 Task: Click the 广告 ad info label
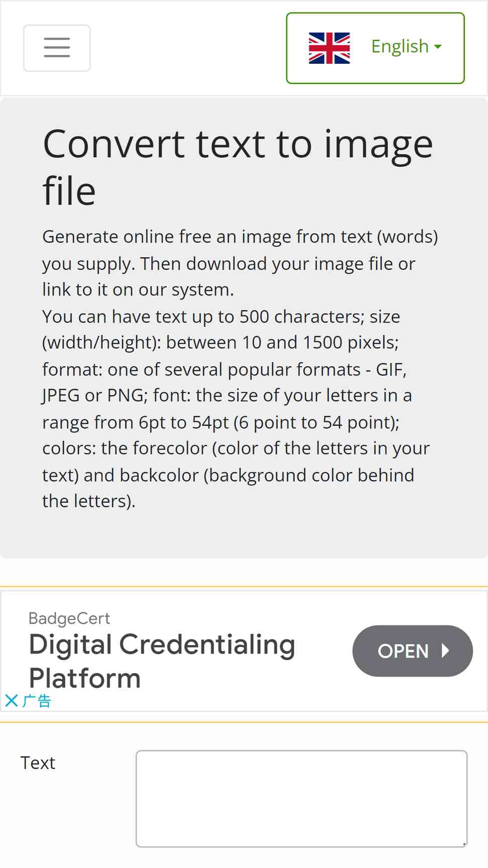(37, 700)
